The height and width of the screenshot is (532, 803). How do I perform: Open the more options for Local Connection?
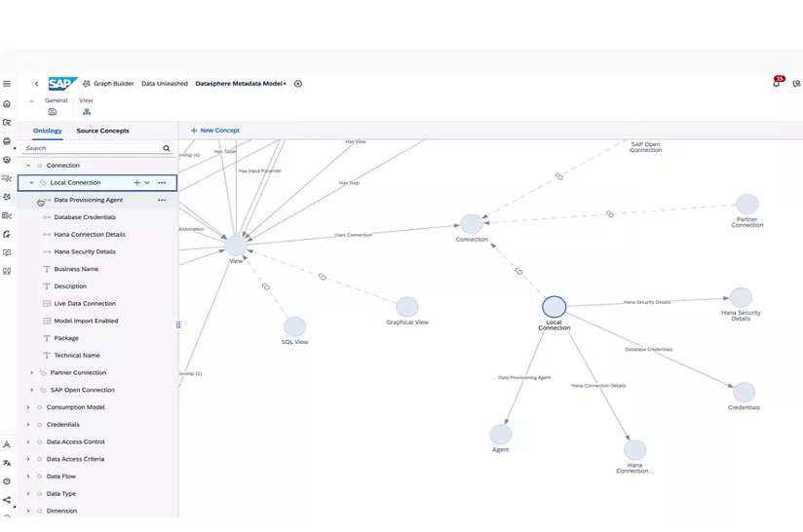162,183
